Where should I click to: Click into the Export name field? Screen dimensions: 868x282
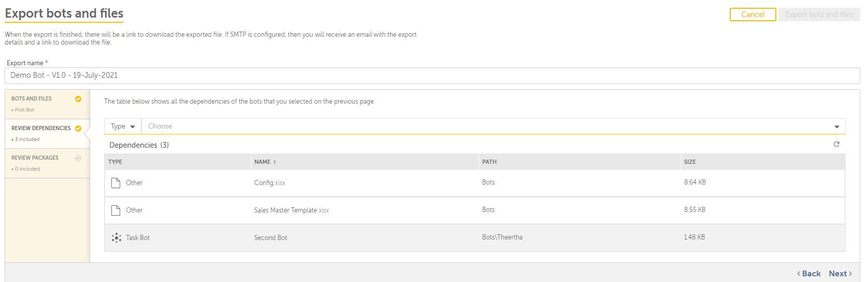tap(432, 75)
